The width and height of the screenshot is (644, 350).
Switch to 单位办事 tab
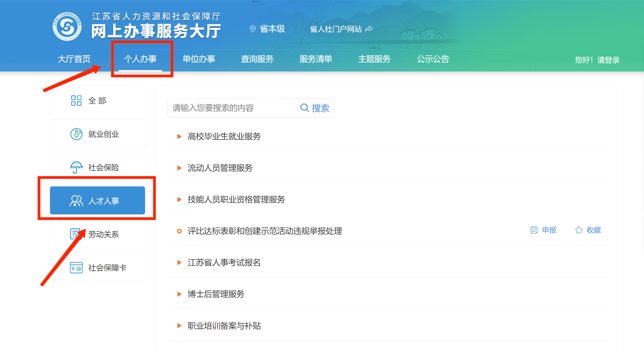(199, 59)
